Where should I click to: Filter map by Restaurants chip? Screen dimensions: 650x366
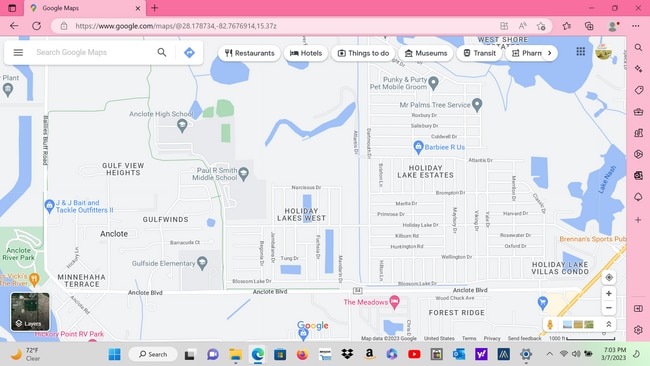[x=249, y=53]
